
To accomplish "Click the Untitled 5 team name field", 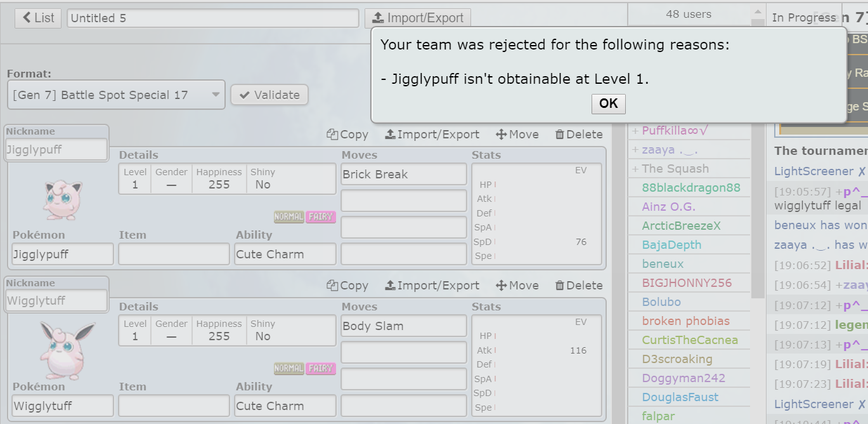I will [213, 18].
